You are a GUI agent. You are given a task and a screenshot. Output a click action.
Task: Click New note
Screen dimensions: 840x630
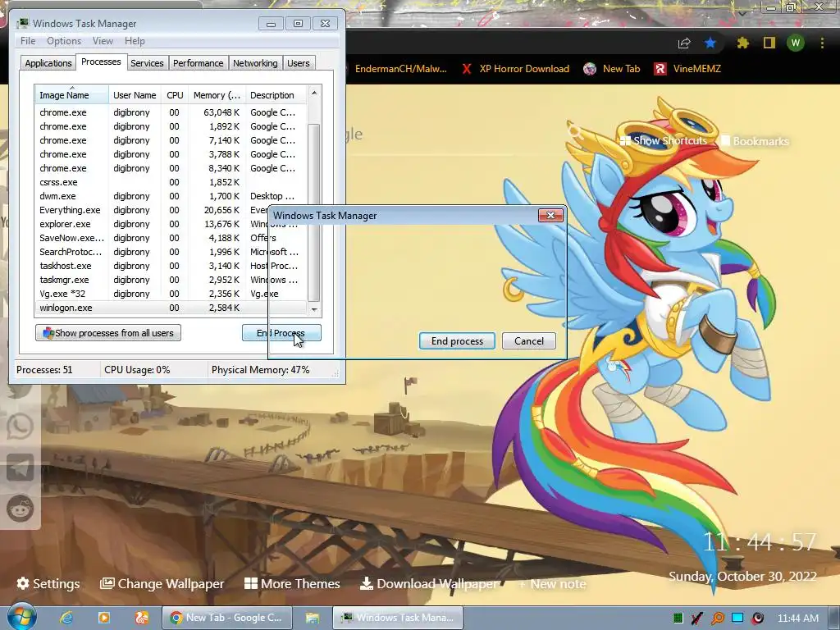[x=552, y=584]
